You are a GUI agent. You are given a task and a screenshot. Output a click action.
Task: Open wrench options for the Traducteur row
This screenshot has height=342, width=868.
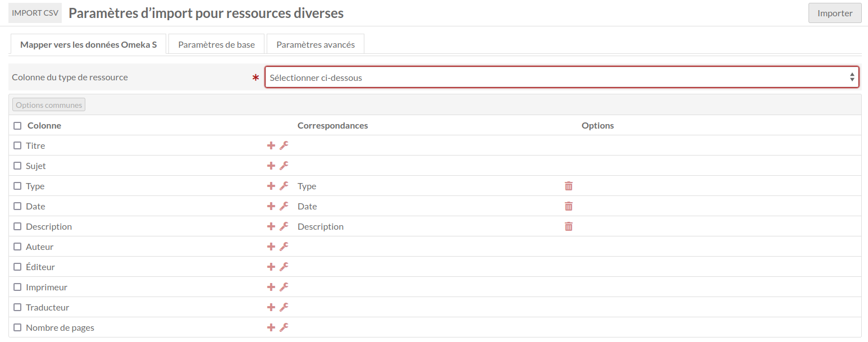click(x=284, y=307)
